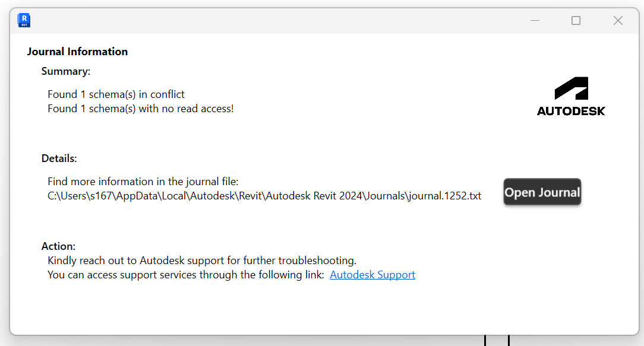This screenshot has width=644, height=346.
Task: Click "Find more information in the journal file" text
Action: [143, 182]
